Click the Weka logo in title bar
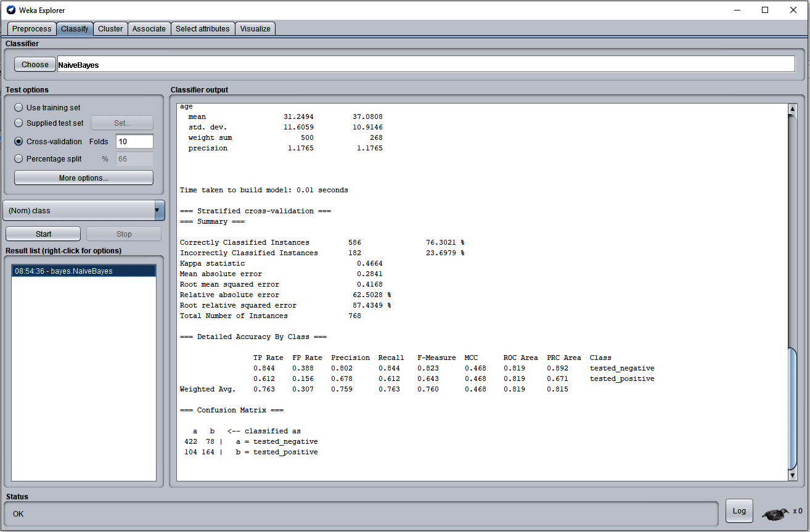The width and height of the screenshot is (810, 532). pos(10,10)
